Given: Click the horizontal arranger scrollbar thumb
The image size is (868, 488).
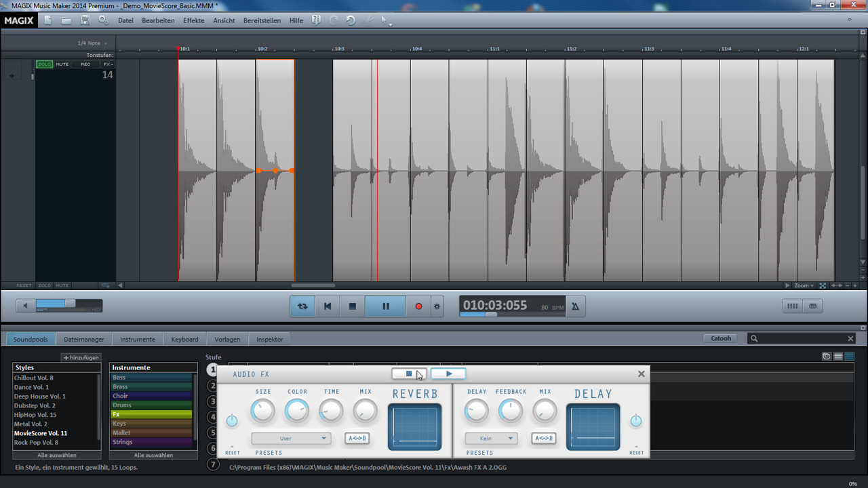Looking at the screenshot, I should point(313,285).
